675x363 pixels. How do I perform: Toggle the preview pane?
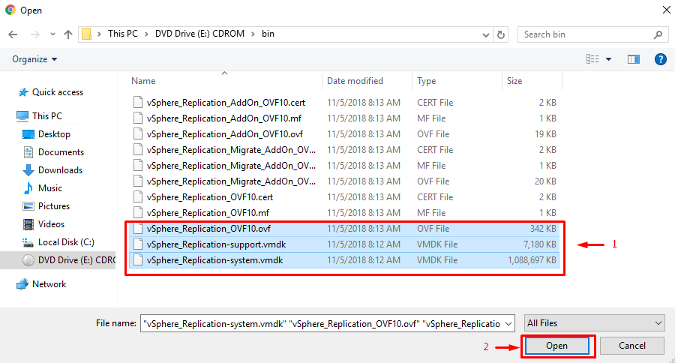coord(633,59)
